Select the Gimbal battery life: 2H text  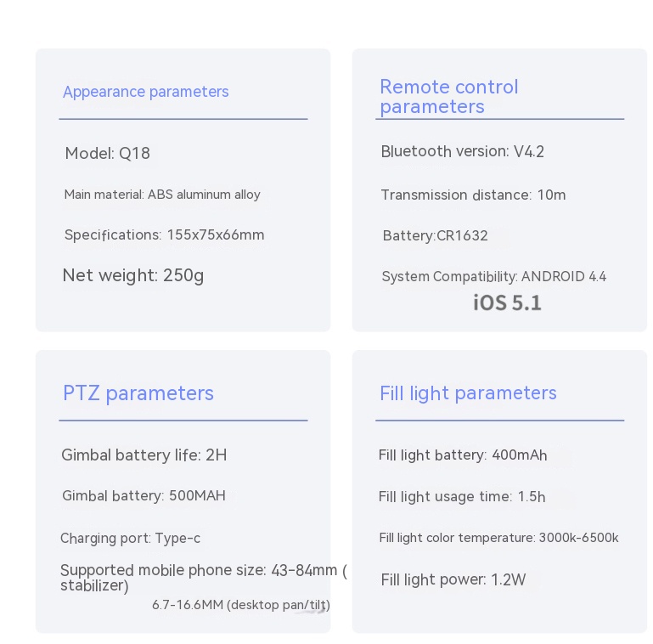point(144,455)
